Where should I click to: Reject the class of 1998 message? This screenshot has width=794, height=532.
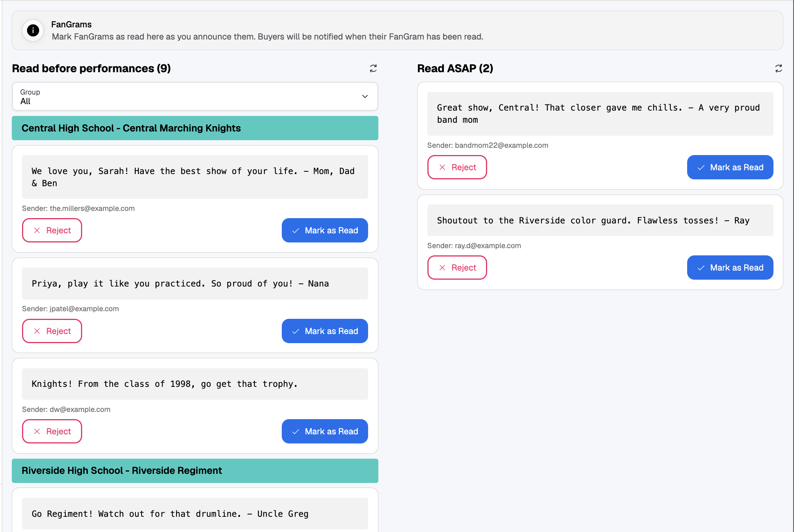pyautogui.click(x=52, y=431)
